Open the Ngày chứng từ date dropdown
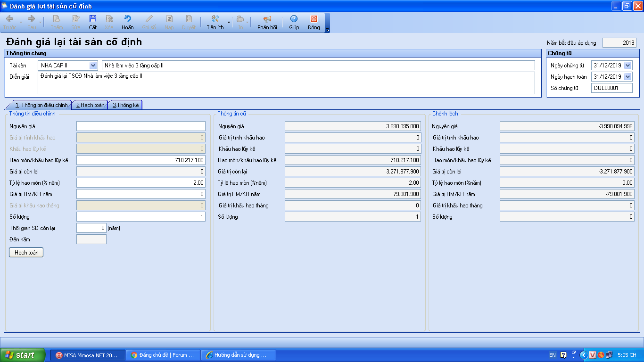 (627, 66)
